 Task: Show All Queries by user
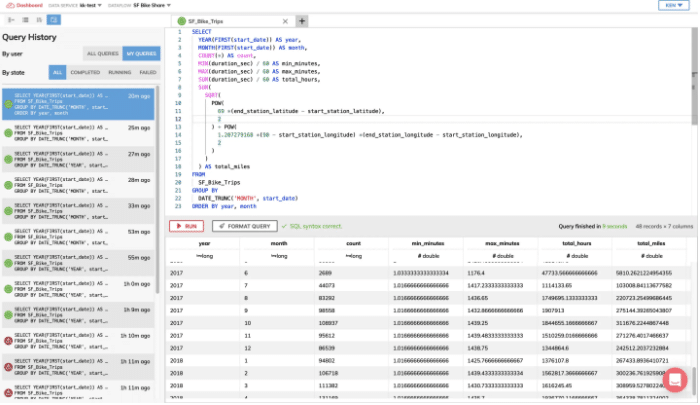[103, 54]
